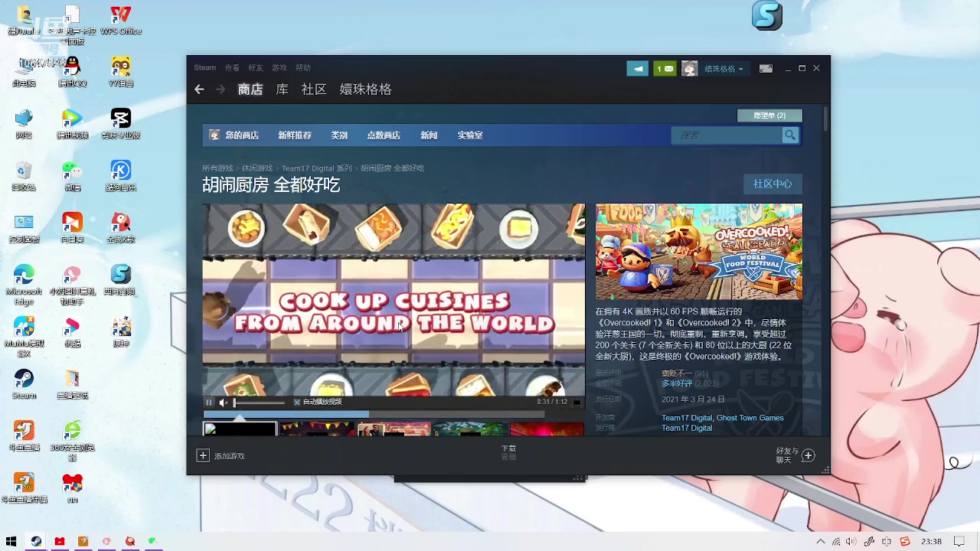Open CapCut Pro (剪映专业版) desktop shortcut

point(121,124)
